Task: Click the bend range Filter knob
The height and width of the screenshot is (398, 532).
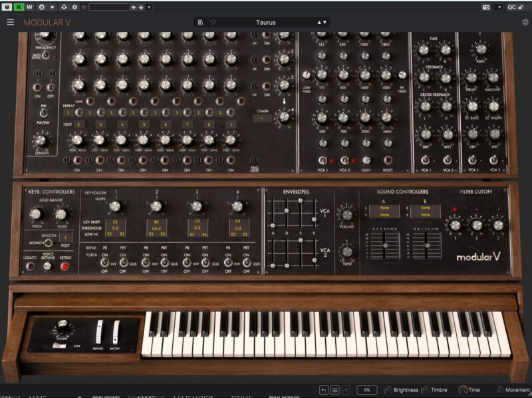Action: click(x=61, y=214)
